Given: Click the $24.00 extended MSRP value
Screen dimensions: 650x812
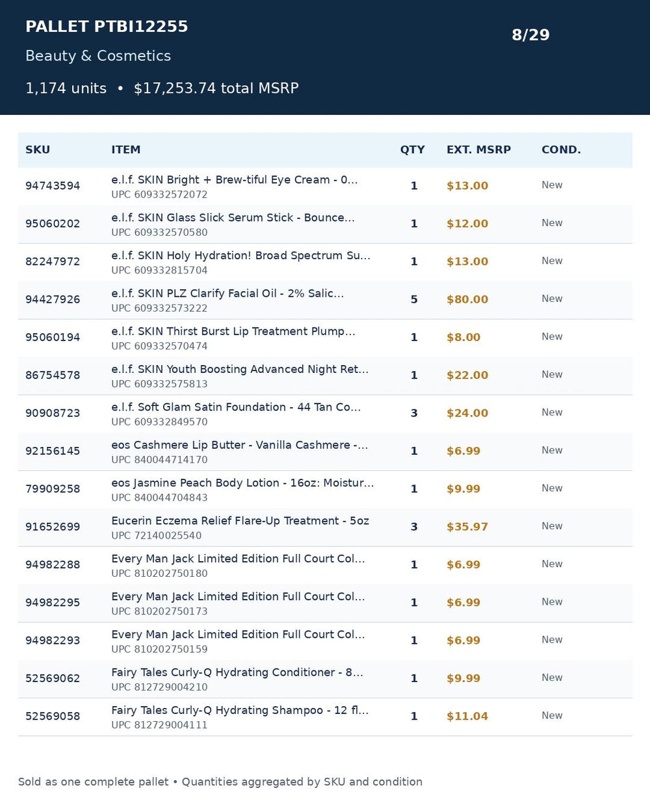Looking at the screenshot, I should [467, 413].
